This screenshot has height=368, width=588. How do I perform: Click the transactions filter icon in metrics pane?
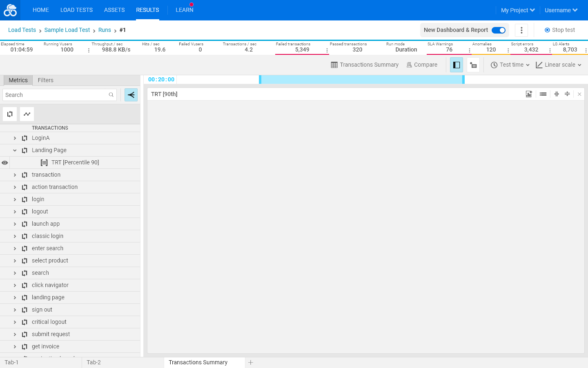coord(10,114)
